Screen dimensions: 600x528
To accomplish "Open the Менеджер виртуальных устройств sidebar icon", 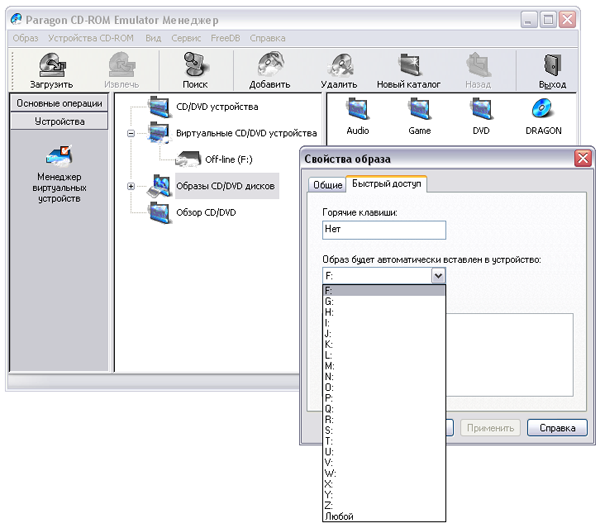I will [59, 156].
